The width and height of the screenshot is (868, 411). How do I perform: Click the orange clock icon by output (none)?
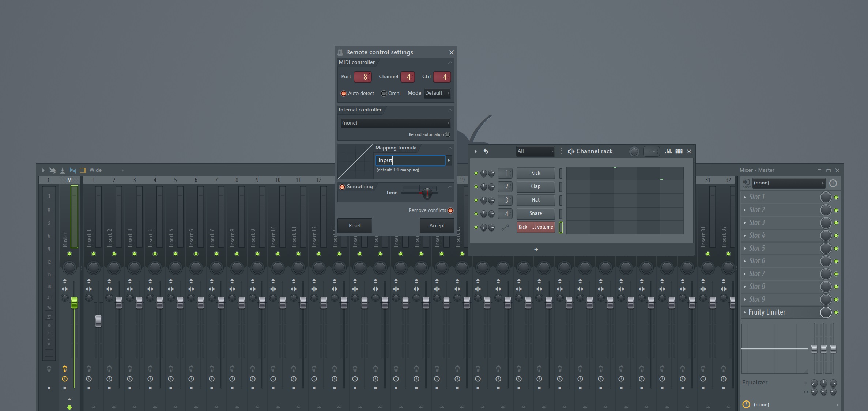(746, 404)
